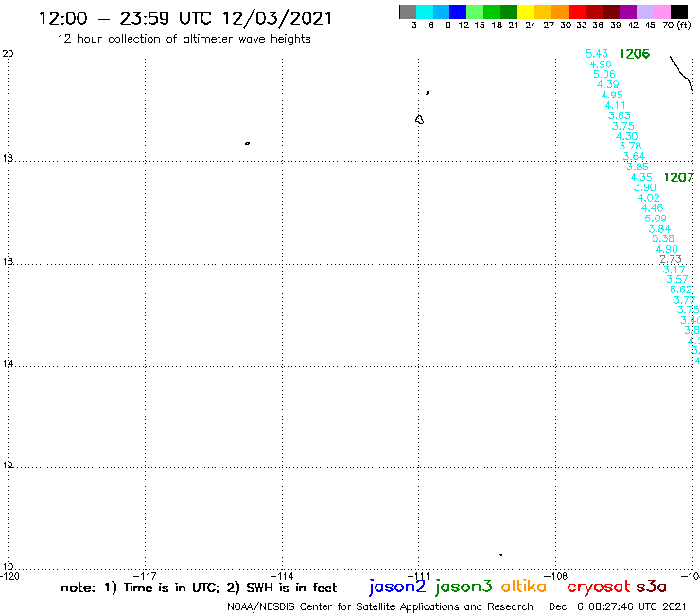Pick the yellow swatch in the color bar

coord(526,11)
